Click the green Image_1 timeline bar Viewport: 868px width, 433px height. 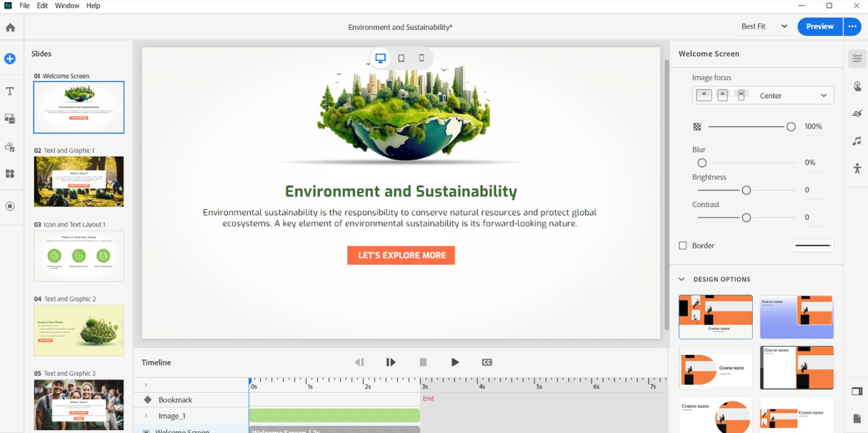point(334,415)
